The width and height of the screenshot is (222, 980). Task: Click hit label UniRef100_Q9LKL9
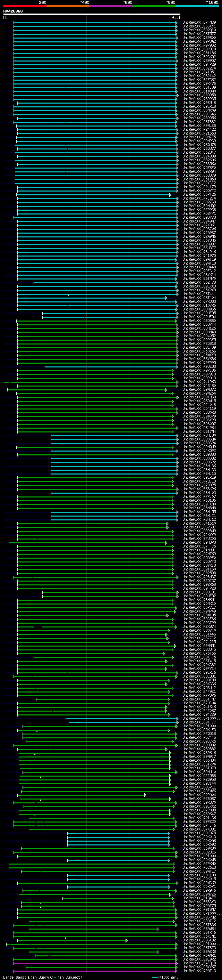coord(199,478)
